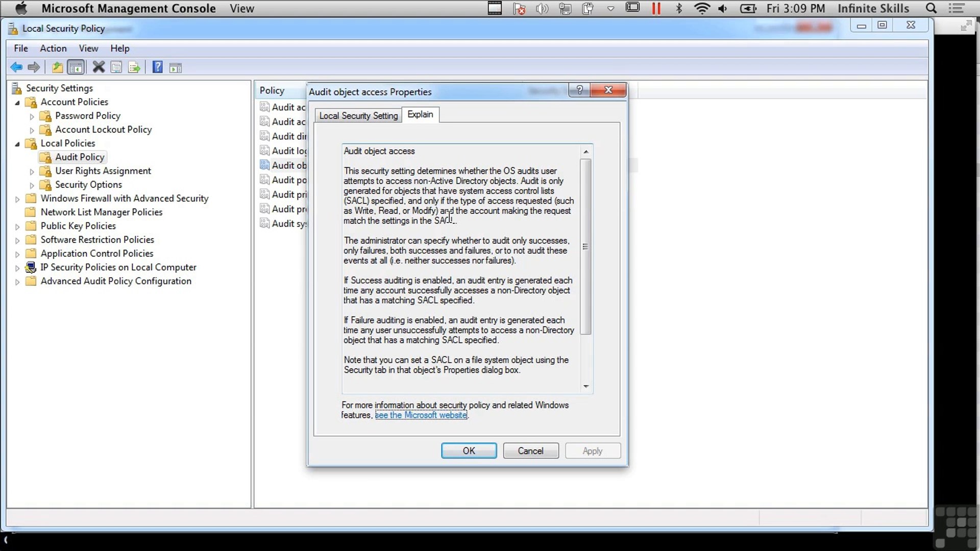Click the explanation scroll down arrow

[586, 387]
